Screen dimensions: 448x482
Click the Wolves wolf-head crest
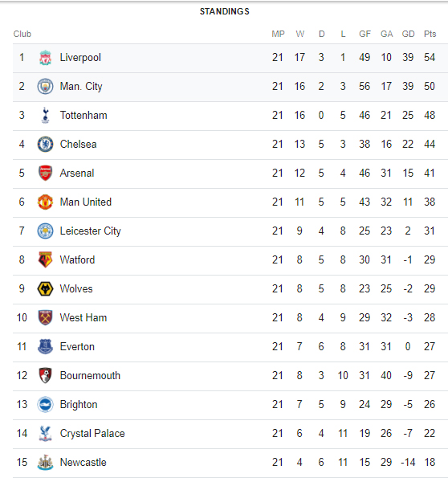(45, 288)
